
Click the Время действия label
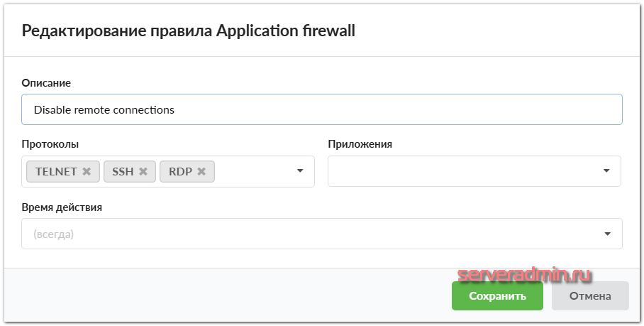pos(62,207)
